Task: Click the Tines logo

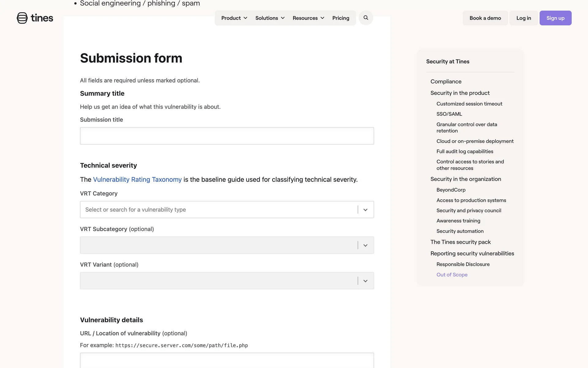Action: click(35, 18)
